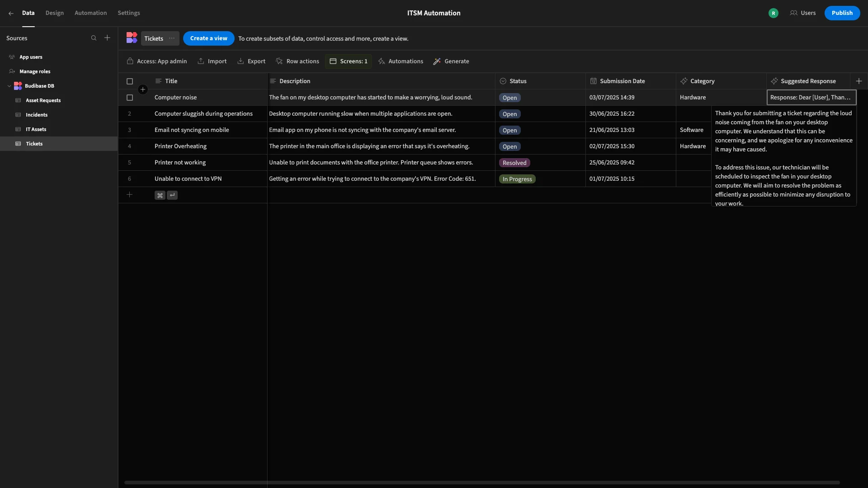Open the Screens: 1 menu
The height and width of the screenshot is (488, 868).
click(348, 61)
